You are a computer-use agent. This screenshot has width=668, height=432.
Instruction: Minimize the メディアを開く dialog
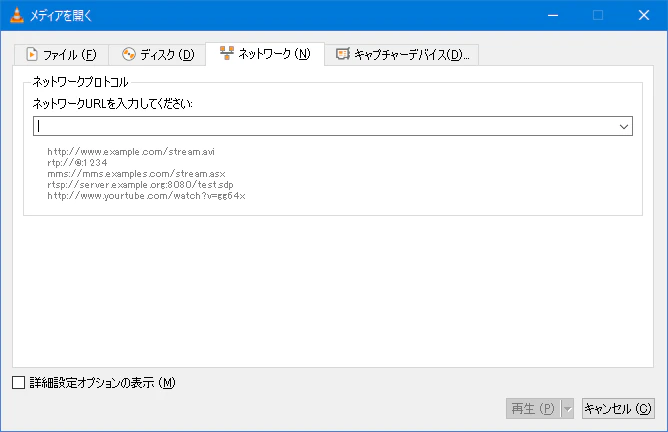coord(553,15)
